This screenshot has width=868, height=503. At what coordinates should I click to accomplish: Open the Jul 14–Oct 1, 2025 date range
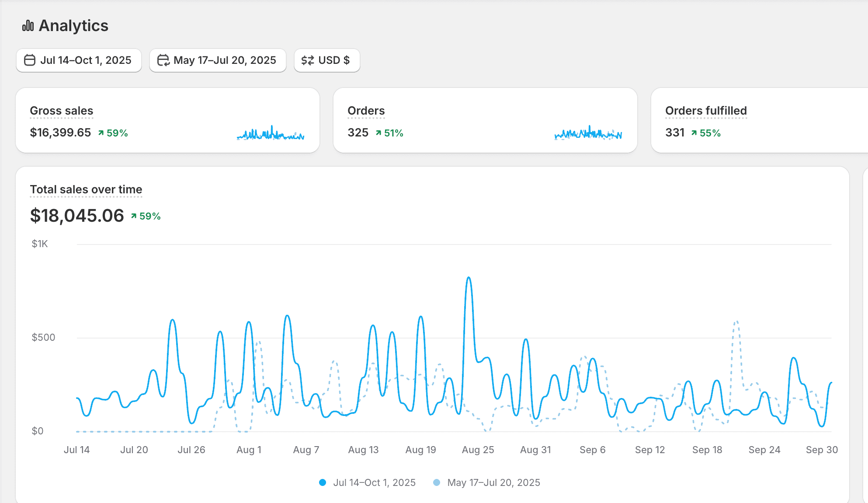coord(86,60)
